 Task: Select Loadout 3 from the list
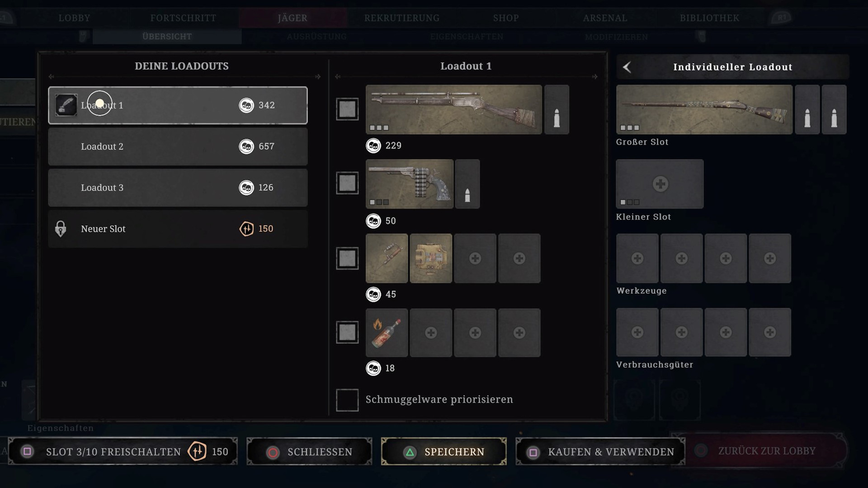click(178, 188)
